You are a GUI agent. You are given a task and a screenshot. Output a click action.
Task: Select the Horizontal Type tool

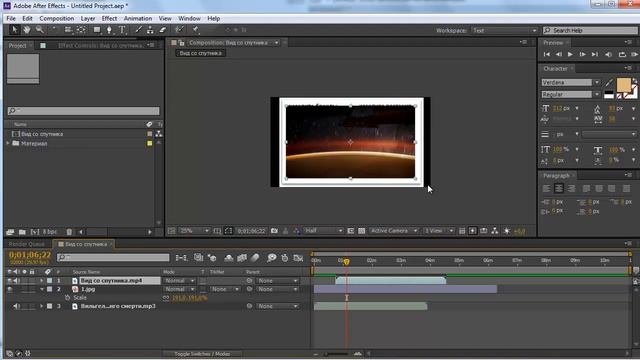click(122, 29)
